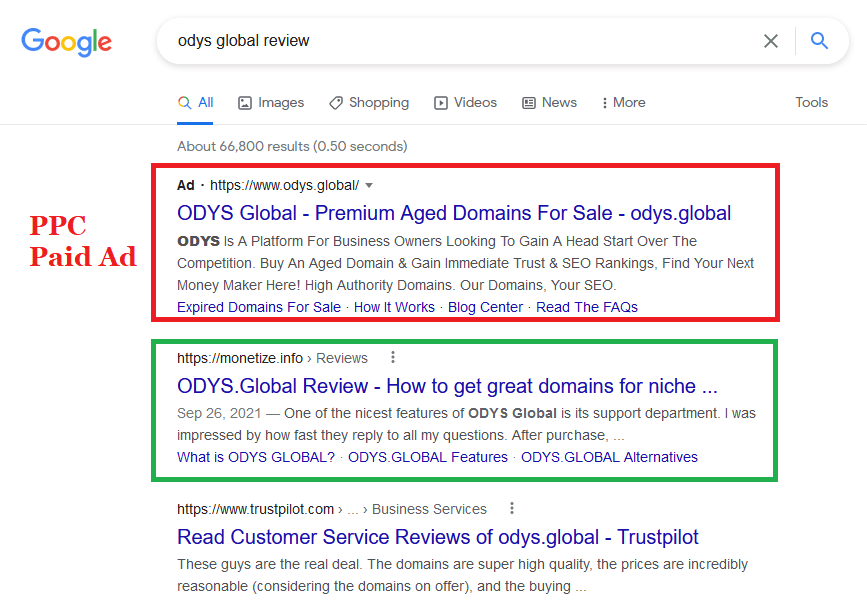
Task: Click the https://monetize.info breadcrumb URL
Action: click(240, 358)
